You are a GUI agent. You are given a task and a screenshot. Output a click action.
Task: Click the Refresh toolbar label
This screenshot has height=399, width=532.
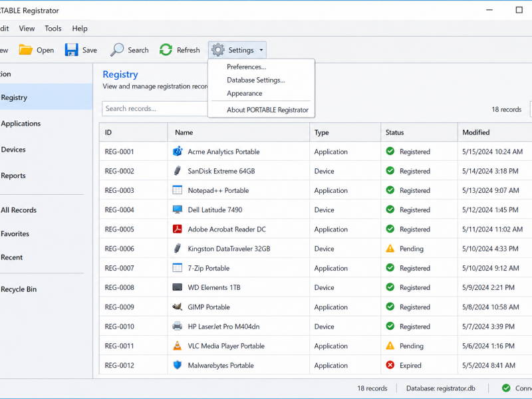pyautogui.click(x=188, y=51)
